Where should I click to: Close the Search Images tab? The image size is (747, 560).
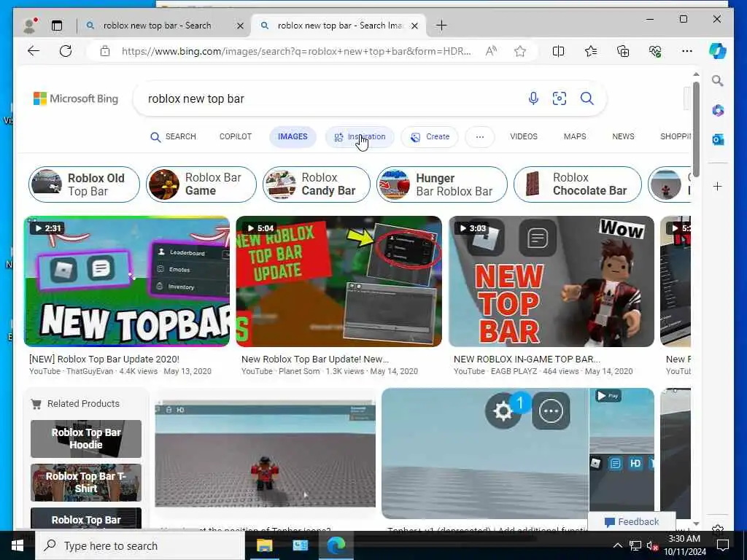coord(414,26)
